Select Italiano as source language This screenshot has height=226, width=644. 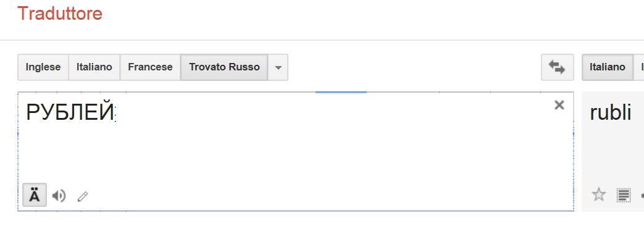pyautogui.click(x=94, y=67)
